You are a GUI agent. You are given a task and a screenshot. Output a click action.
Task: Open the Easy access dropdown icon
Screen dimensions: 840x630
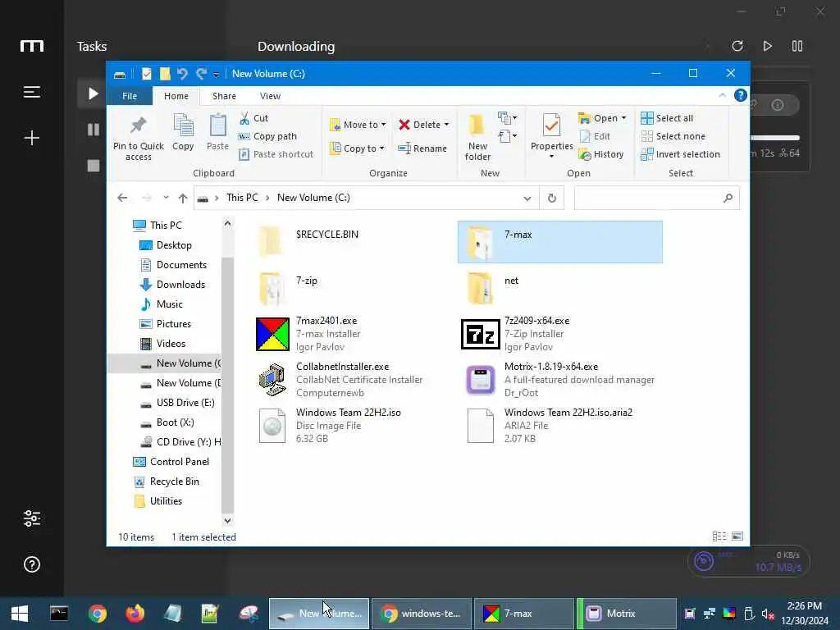tap(507, 136)
